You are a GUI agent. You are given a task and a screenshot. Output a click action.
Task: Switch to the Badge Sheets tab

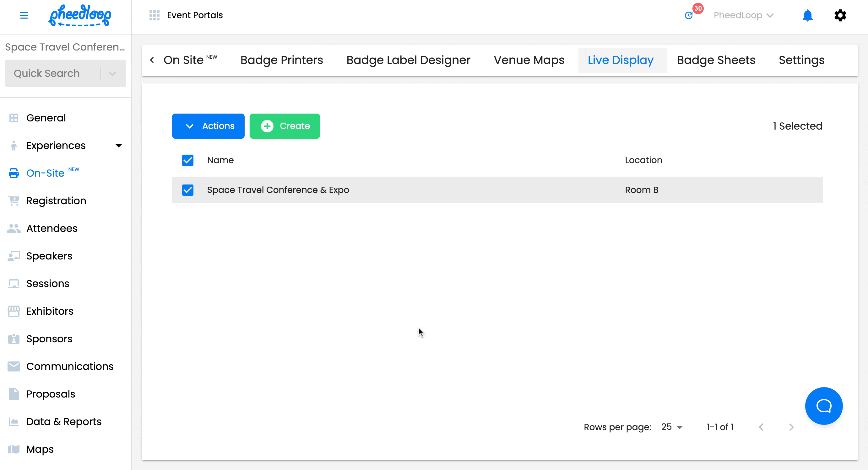click(716, 60)
